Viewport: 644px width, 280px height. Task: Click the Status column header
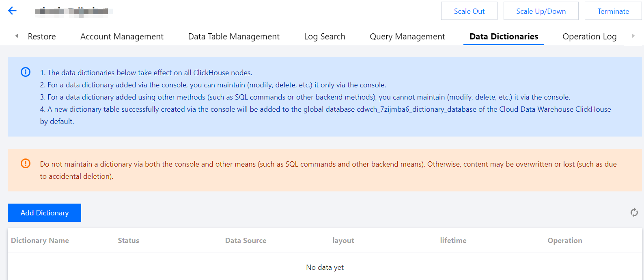click(x=128, y=241)
